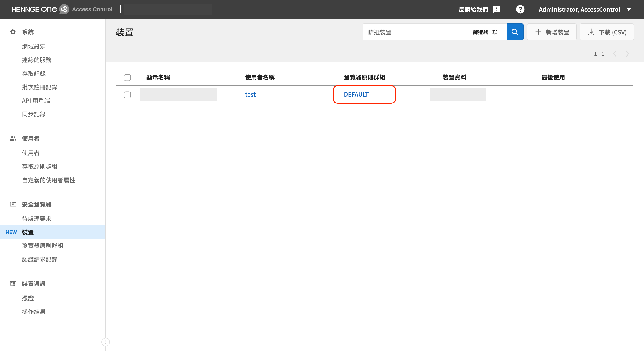Screen dimensions: 644x351
Task: Focus the 篩選裝置 search field
Action: [415, 32]
